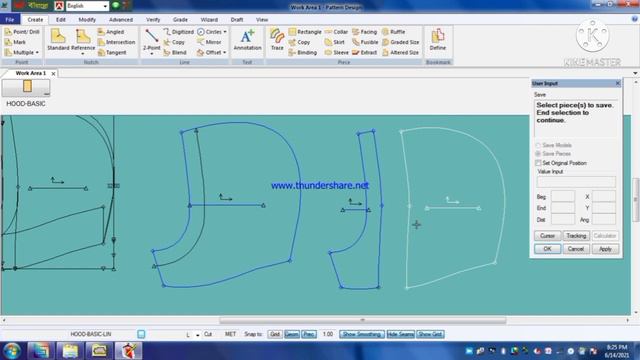640x360 pixels.
Task: Create a Rectangle piece
Action: pos(305,32)
